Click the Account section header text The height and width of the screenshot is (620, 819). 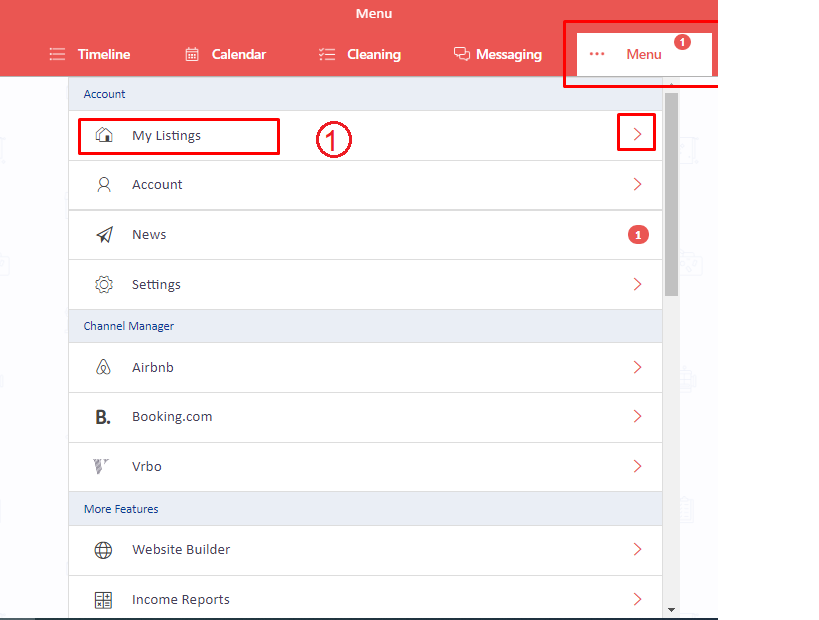point(104,94)
